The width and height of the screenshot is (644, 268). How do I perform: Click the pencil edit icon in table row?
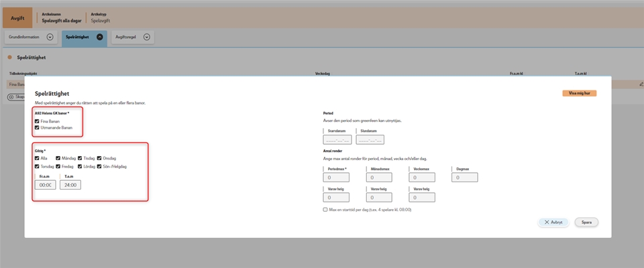click(641, 84)
